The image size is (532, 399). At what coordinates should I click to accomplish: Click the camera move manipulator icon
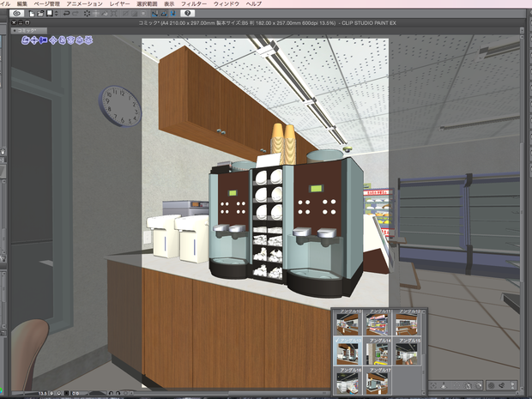34,40
